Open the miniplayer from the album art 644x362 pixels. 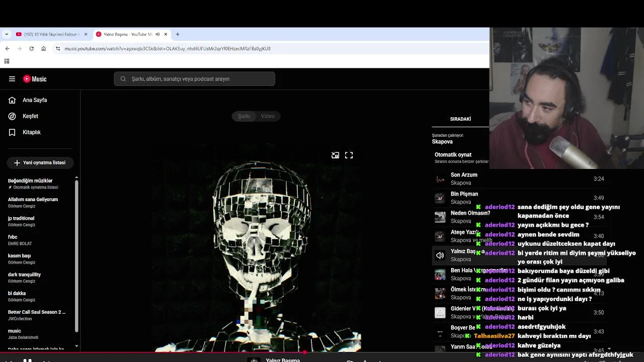click(335, 155)
